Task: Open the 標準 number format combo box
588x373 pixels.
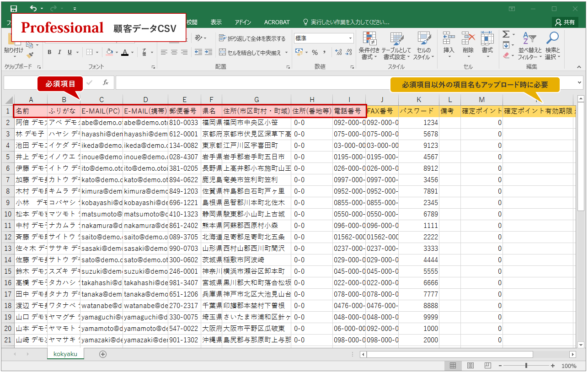Action: tap(324, 38)
